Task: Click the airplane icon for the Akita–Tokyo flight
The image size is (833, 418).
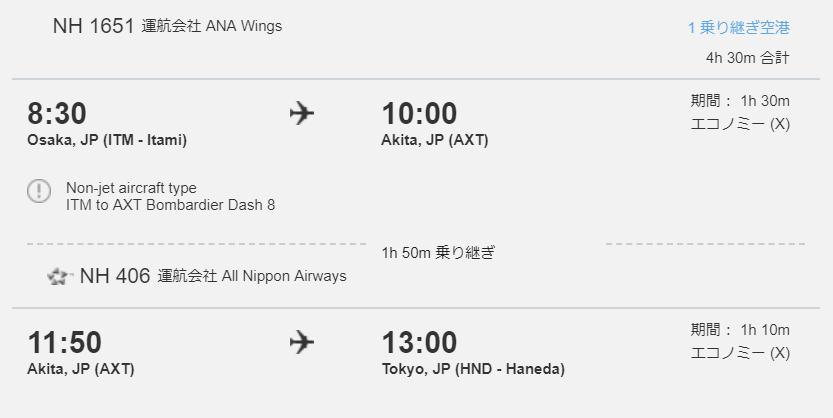Action: tap(302, 342)
